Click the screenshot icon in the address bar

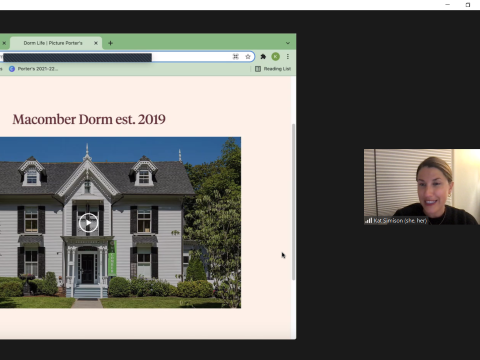point(236,57)
